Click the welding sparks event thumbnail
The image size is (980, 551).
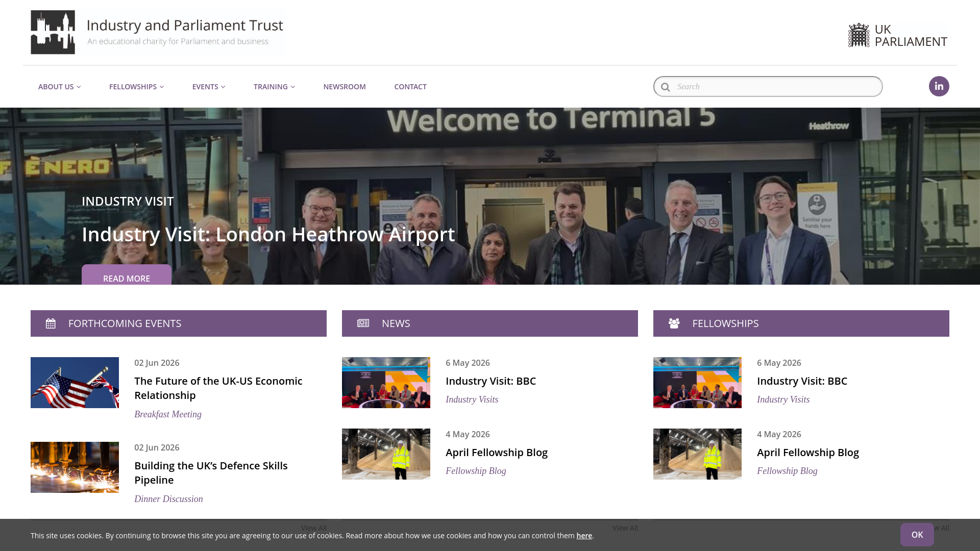coord(75,467)
